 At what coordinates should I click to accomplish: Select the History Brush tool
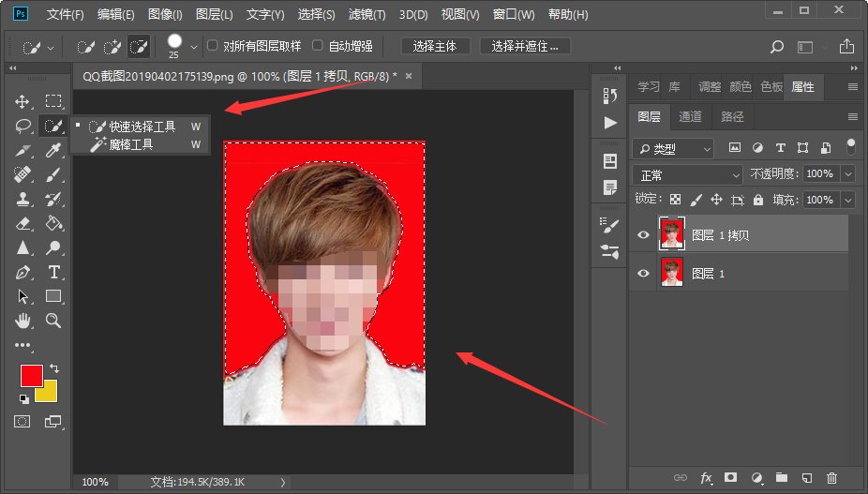(x=53, y=199)
